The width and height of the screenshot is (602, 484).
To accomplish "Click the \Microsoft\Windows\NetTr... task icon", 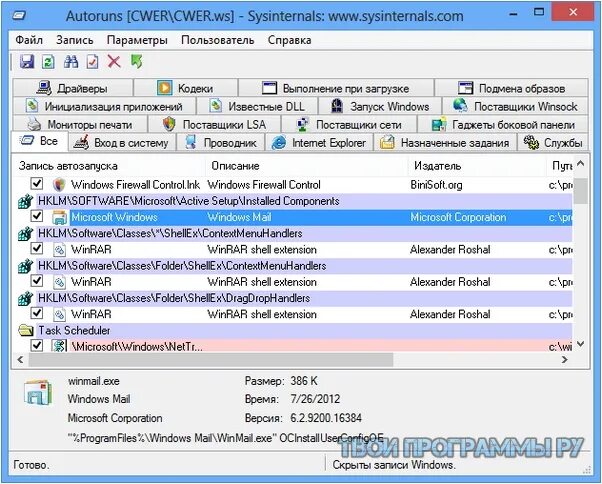I will 59,346.
